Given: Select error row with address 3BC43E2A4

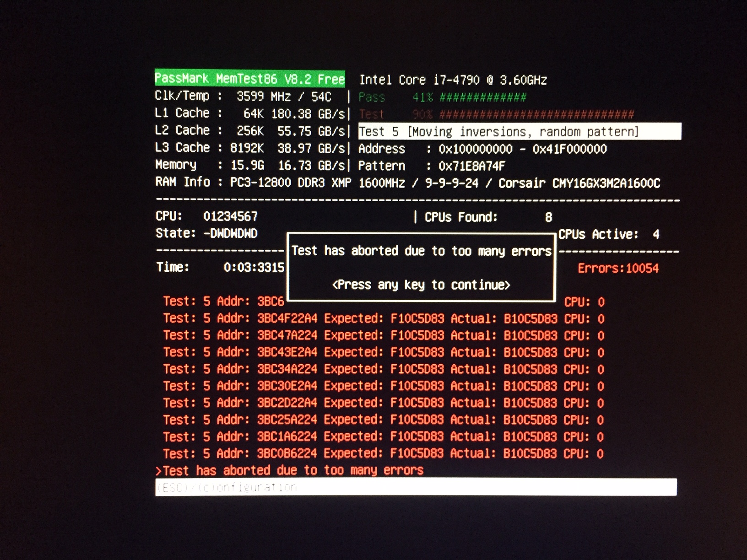Looking at the screenshot, I should (x=384, y=352).
